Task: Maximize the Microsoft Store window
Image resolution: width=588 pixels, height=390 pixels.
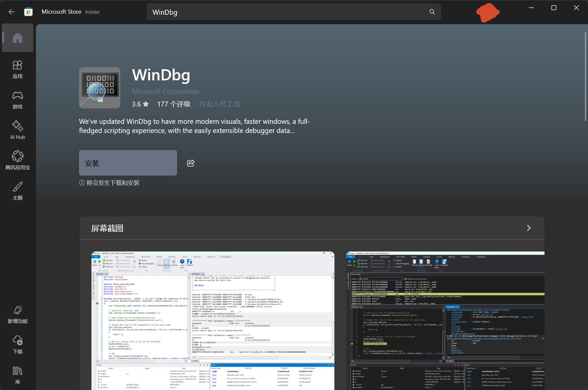Action: pos(554,8)
